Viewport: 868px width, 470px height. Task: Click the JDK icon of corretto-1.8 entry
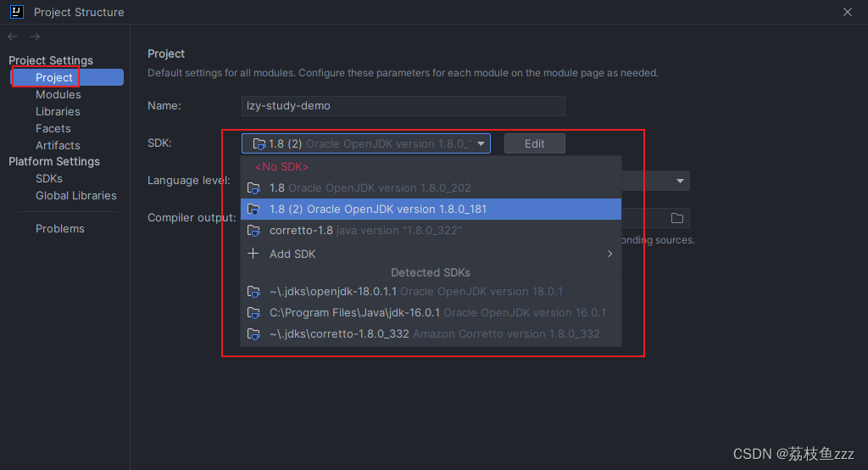click(x=253, y=231)
